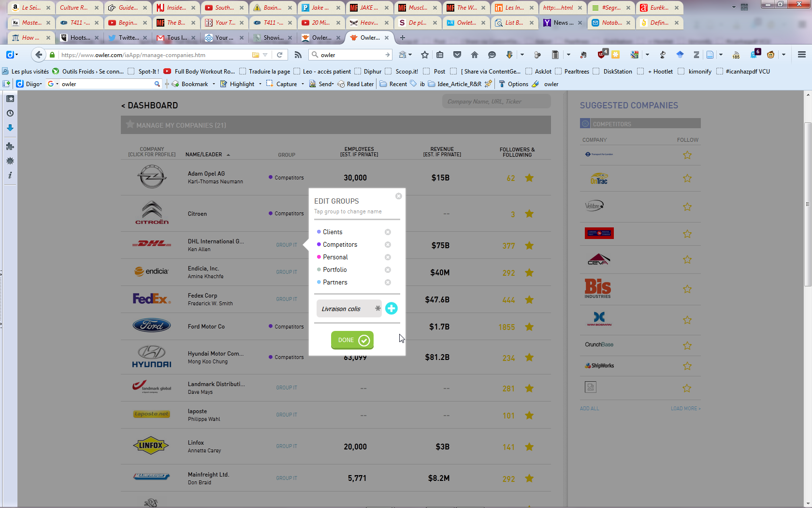Open the Pearltrees bookmark

coord(572,72)
